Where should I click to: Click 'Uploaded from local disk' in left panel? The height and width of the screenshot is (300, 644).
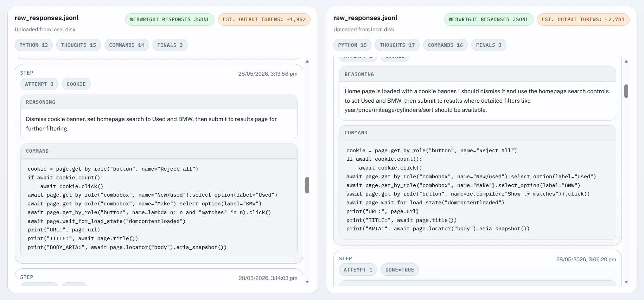pos(45,30)
